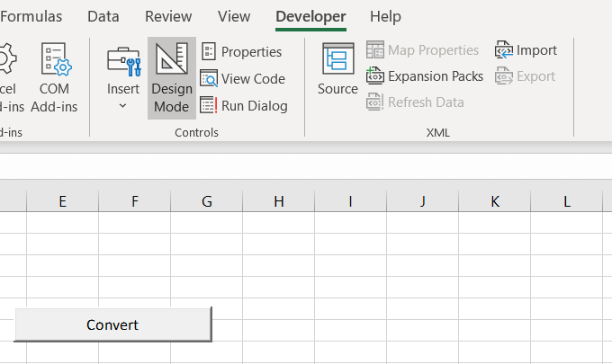Click Refresh Data in XML group
Screen dimensions: 612x364
[415, 102]
